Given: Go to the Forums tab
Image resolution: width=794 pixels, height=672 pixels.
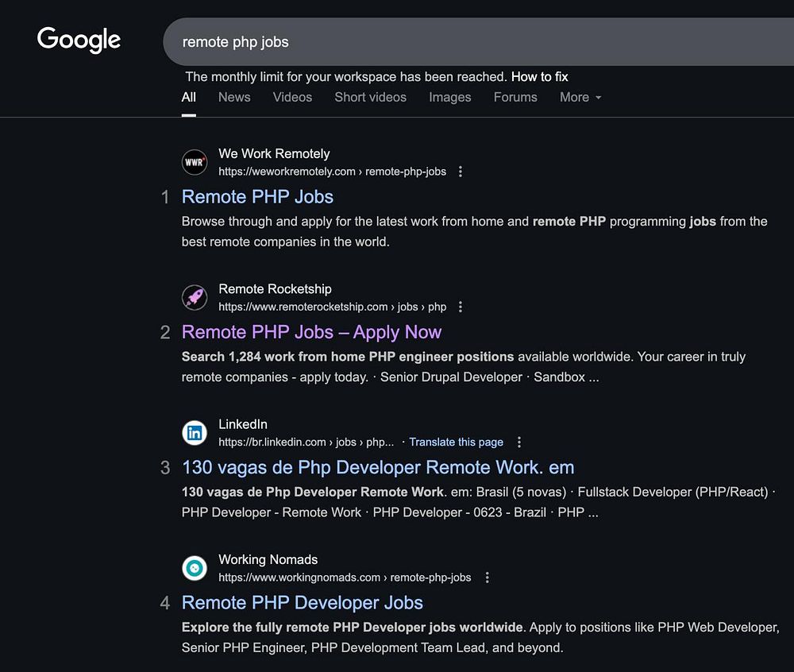Looking at the screenshot, I should pos(515,97).
